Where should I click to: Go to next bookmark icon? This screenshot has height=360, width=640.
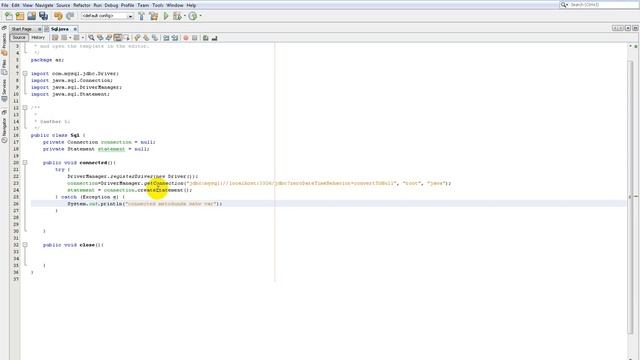click(146, 38)
